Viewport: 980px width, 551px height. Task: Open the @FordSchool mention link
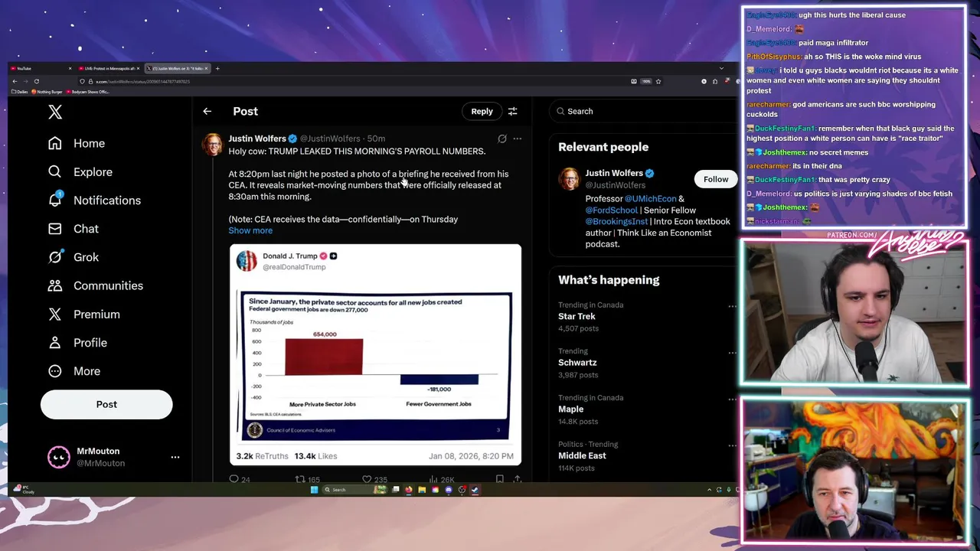(611, 210)
